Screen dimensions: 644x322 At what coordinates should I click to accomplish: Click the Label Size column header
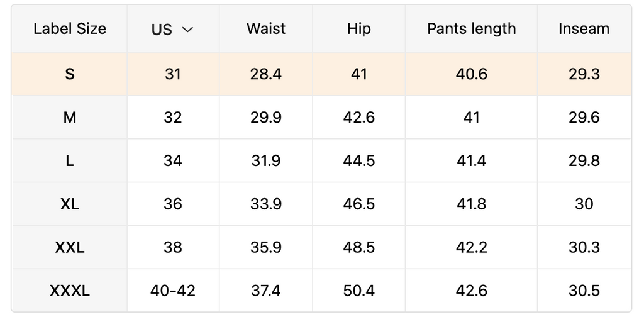click(x=70, y=29)
